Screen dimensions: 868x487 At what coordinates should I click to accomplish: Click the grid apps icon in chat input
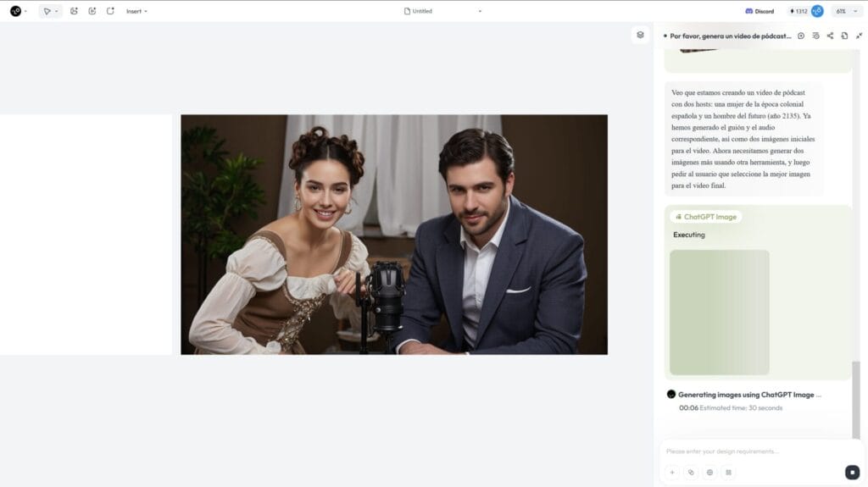728,473
